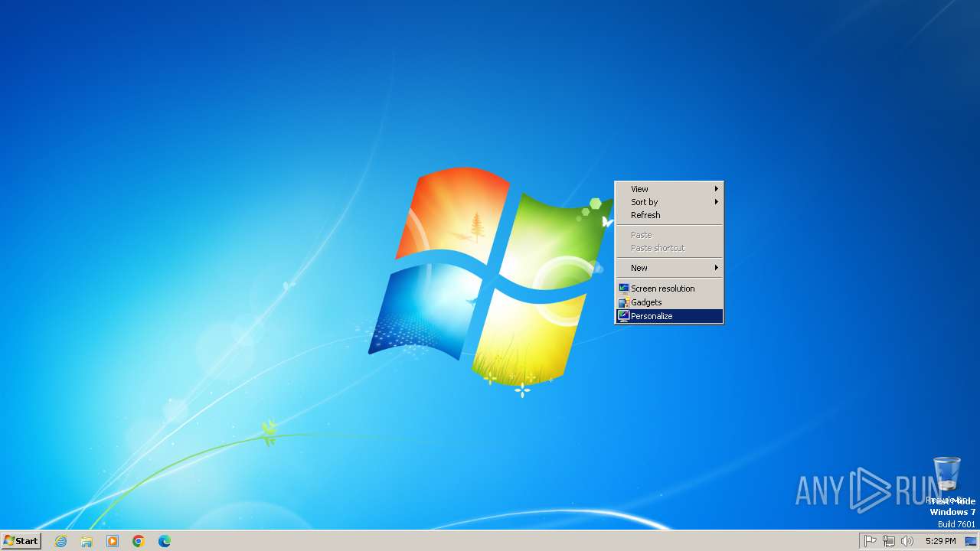
Task: Launch Google Chrome from taskbar
Action: click(x=139, y=541)
